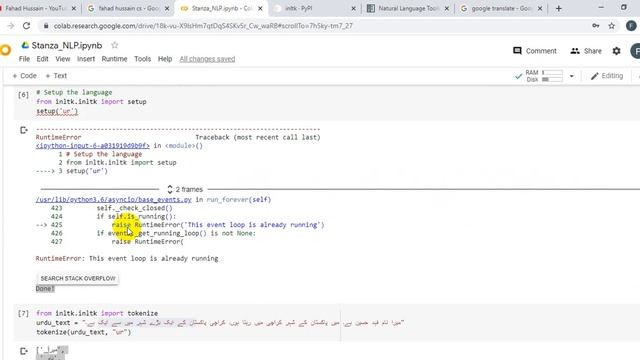Image resolution: width=640 pixels, height=360 pixels.
Task: Open the Comment panel
Action: point(535,51)
